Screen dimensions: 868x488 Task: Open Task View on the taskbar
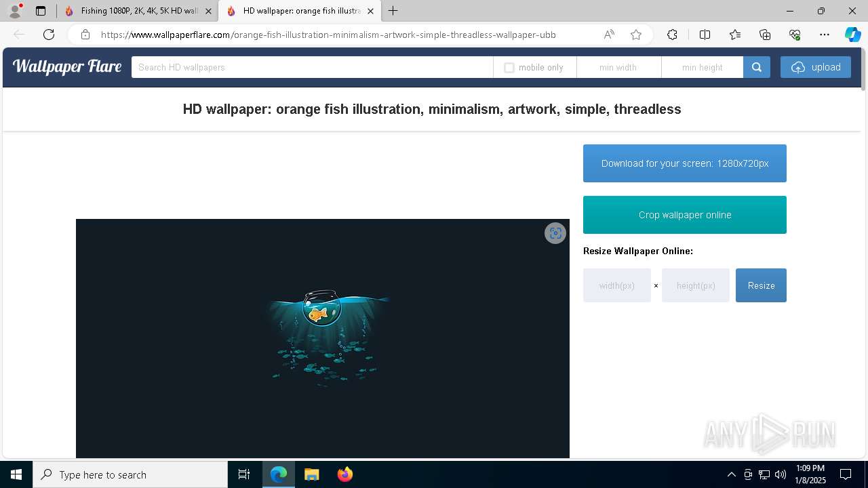[244, 474]
